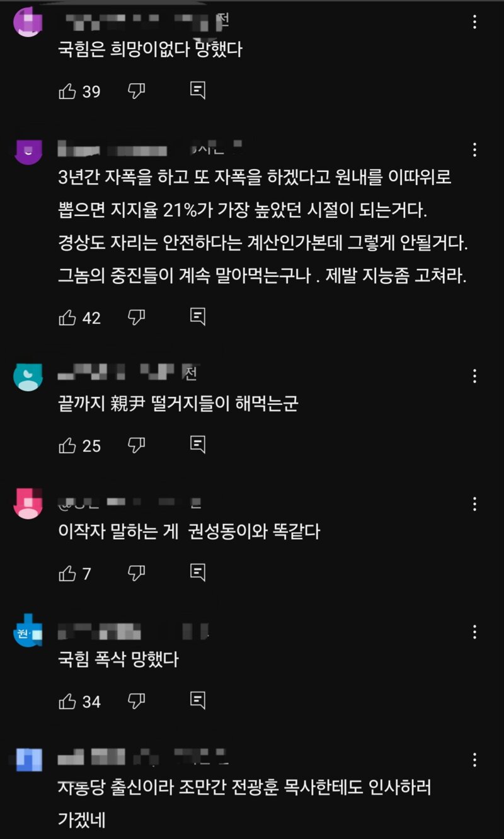Like the comment with 42 likes
Screen dimensions: 504x839
tap(67, 317)
